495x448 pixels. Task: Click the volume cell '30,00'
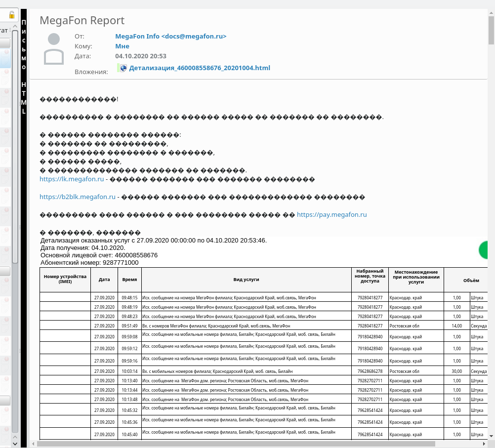(457, 371)
